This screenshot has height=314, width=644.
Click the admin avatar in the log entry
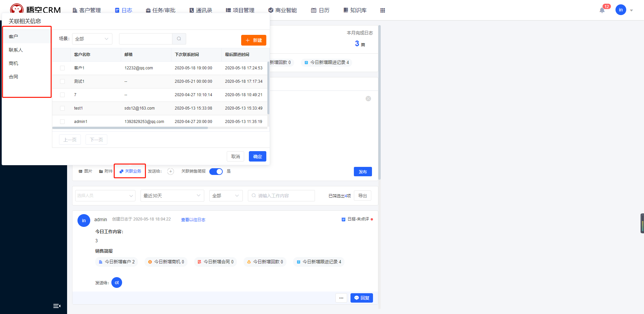pyautogui.click(x=84, y=221)
